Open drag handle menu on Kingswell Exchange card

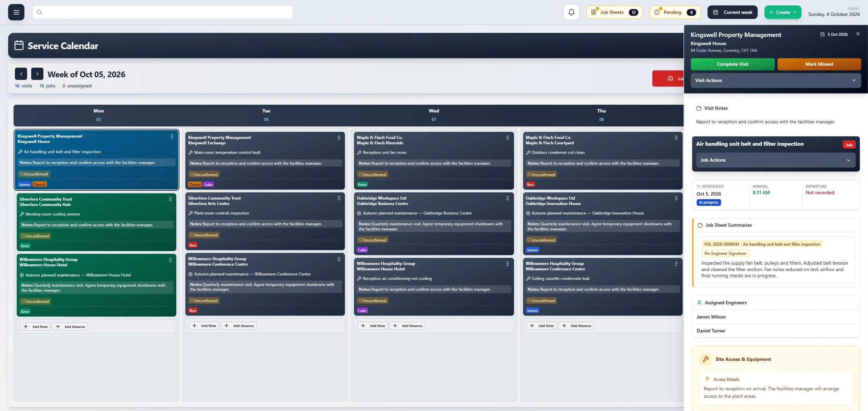click(339, 138)
